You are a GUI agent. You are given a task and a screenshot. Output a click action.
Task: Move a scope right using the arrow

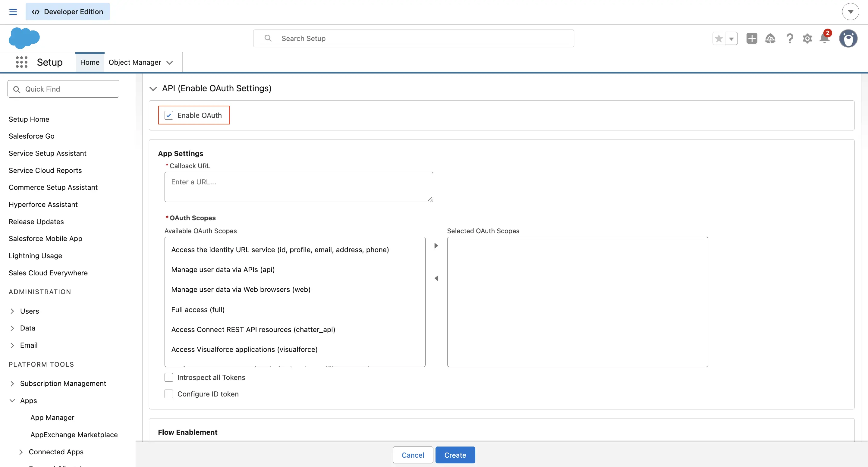[436, 246]
